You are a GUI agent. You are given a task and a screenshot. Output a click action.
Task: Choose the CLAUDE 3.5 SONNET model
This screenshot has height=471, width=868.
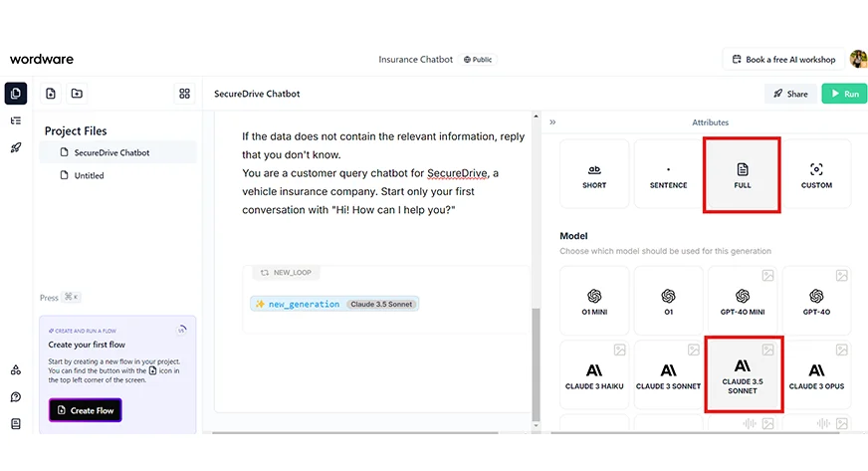coord(744,374)
